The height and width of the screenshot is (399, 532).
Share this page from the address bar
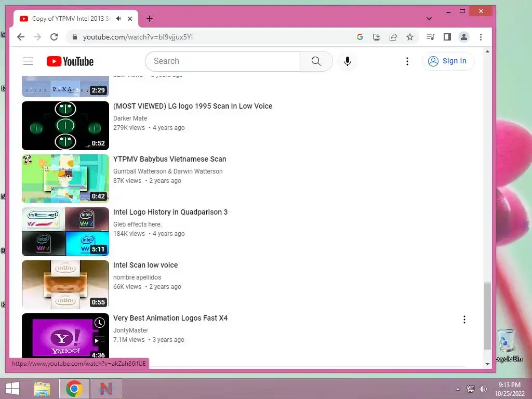click(393, 37)
